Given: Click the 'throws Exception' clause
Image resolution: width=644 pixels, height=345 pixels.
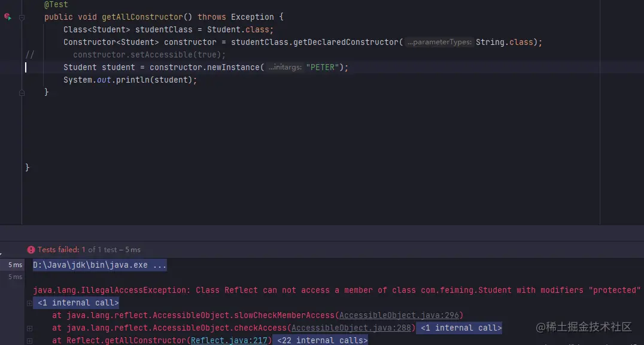Looking at the screenshot, I should coord(236,17).
